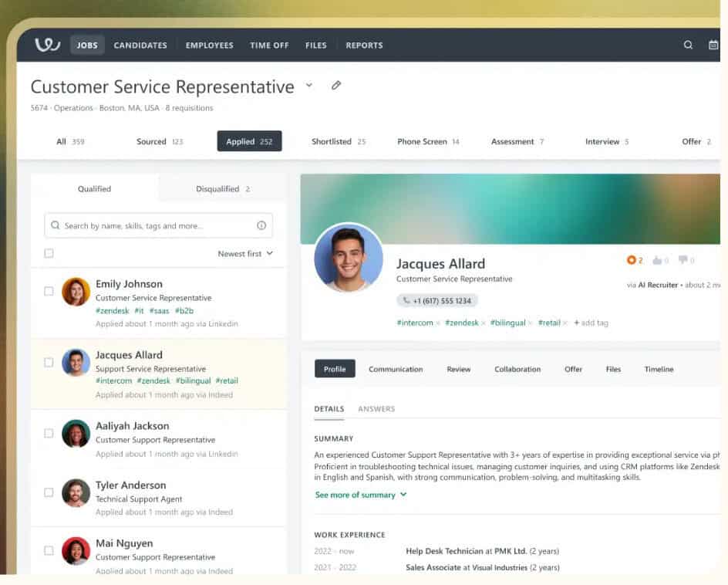Image resolution: width=728 pixels, height=585 pixels.
Task: Open the Candidates menu in navigation bar
Action: (140, 46)
